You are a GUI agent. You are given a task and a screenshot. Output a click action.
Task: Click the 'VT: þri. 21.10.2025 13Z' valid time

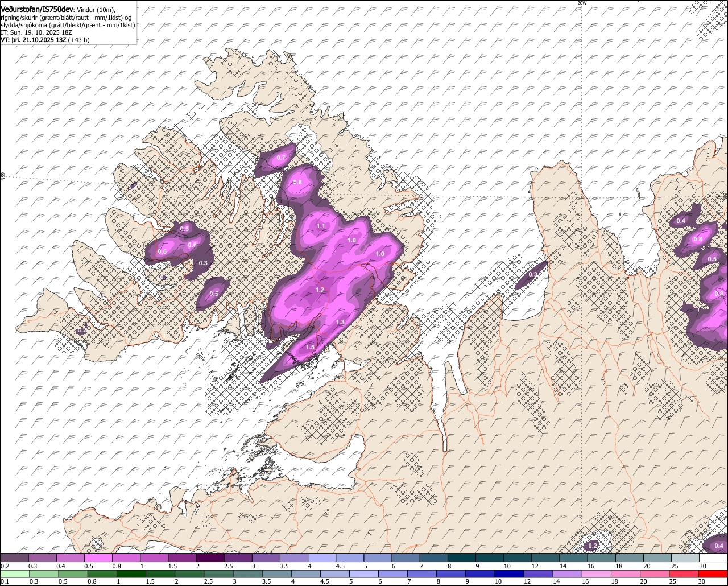pyautogui.click(x=34, y=40)
